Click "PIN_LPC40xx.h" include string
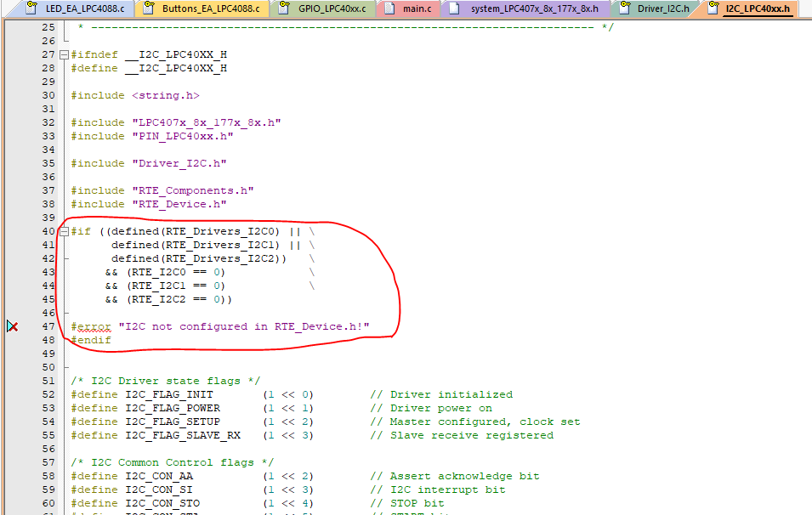This screenshot has height=515, width=812. point(183,136)
